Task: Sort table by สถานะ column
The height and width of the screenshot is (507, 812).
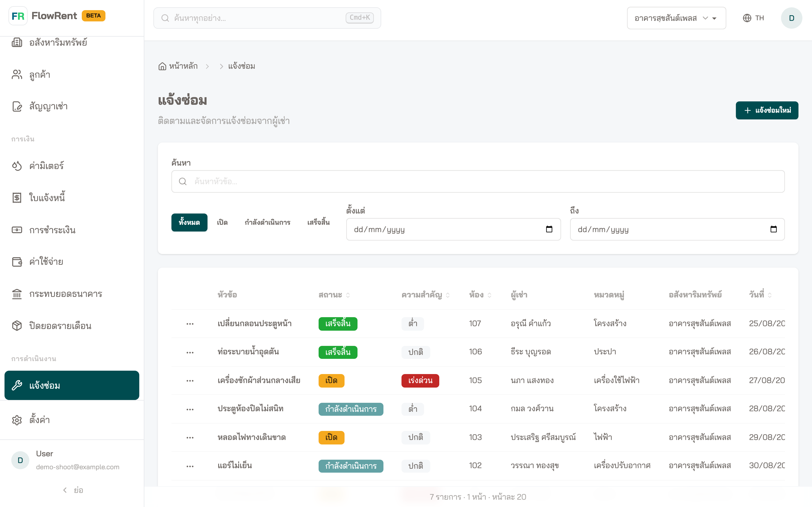Action: click(x=334, y=295)
